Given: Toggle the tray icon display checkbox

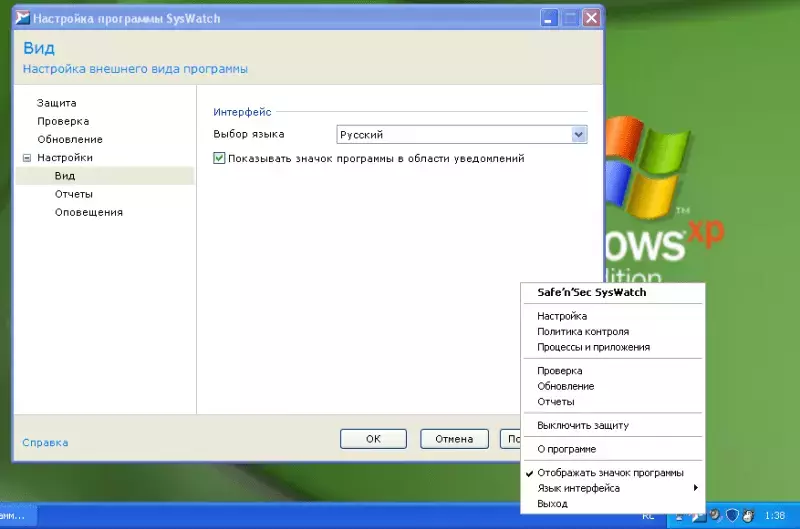Looking at the screenshot, I should pos(219,158).
